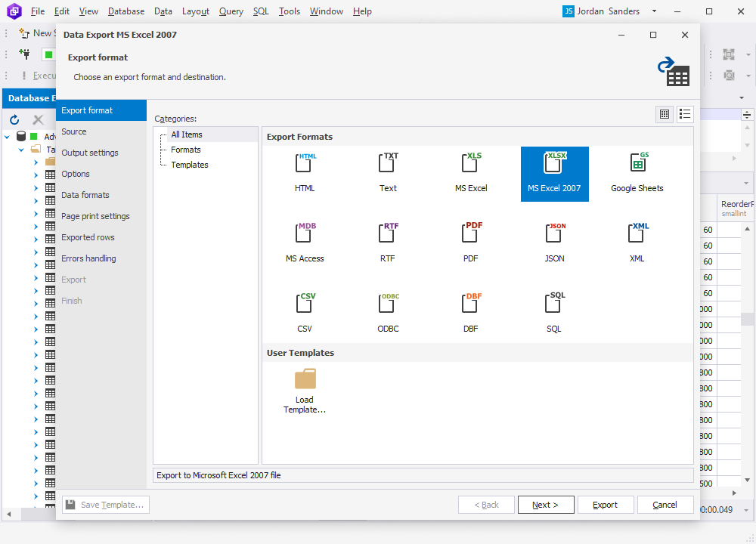756x544 pixels.
Task: Select MS Excel XLS format
Action: pos(471,174)
